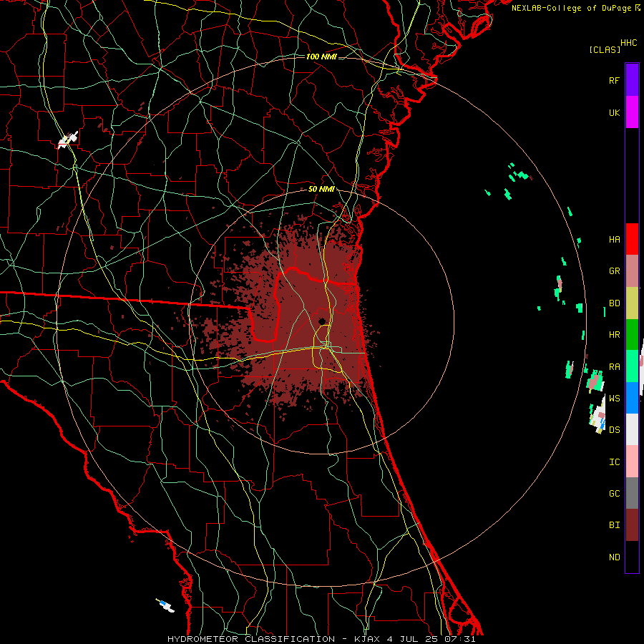Click the BD legend label

tap(614, 303)
